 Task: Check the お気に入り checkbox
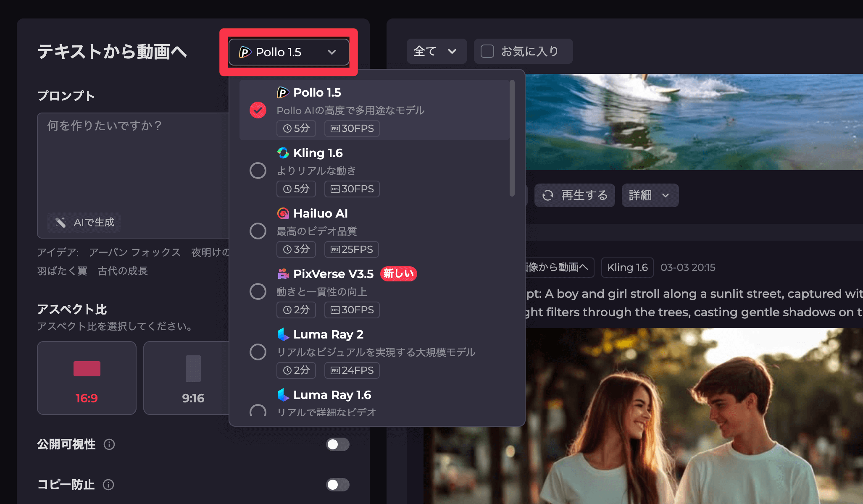[487, 51]
